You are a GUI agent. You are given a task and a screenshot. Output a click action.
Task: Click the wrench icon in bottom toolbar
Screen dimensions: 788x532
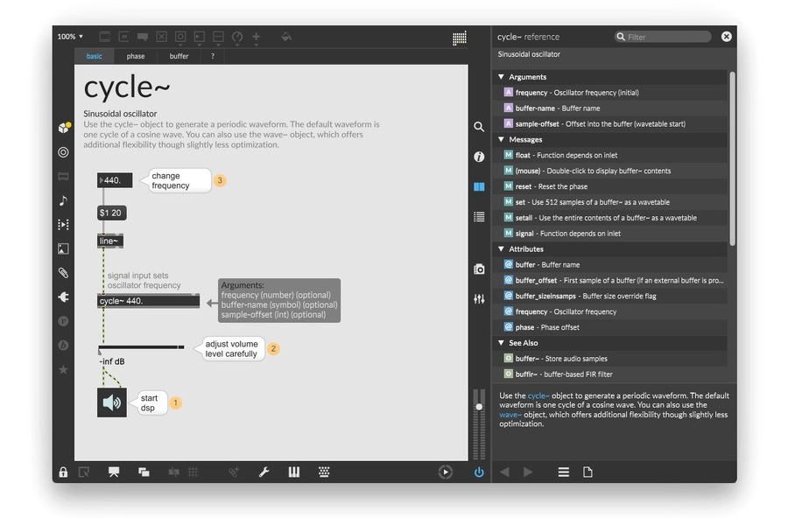tap(264, 472)
